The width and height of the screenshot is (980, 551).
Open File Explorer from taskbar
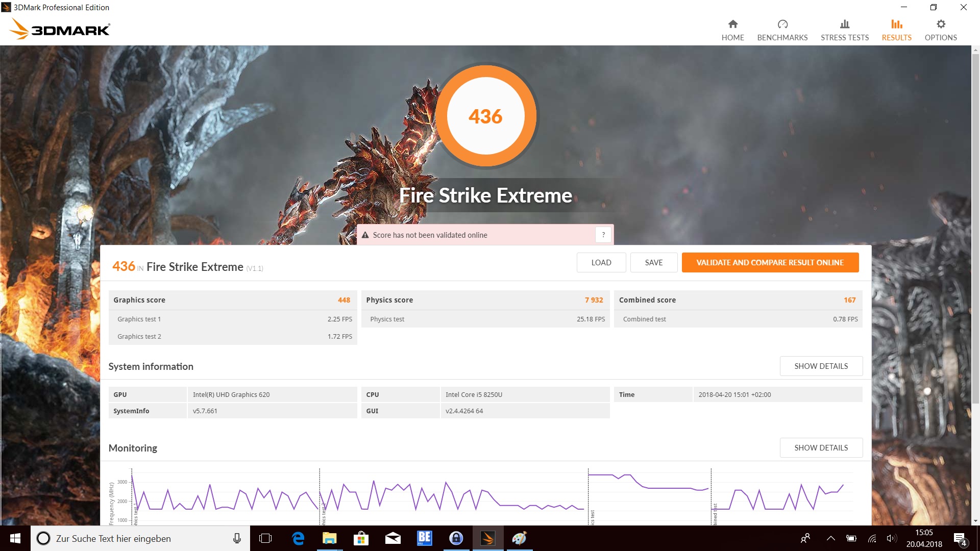(x=329, y=538)
